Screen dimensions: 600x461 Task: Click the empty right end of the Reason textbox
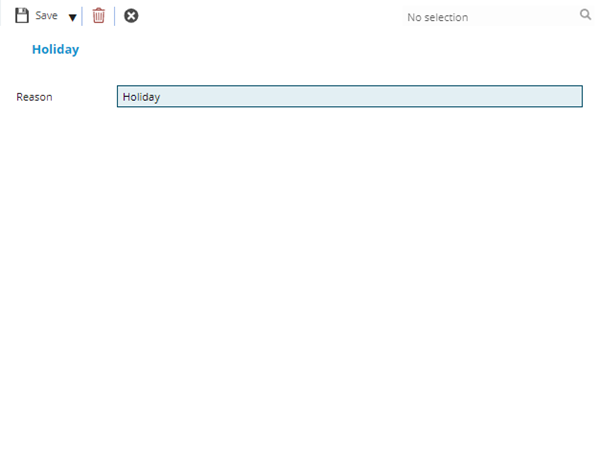point(560,97)
